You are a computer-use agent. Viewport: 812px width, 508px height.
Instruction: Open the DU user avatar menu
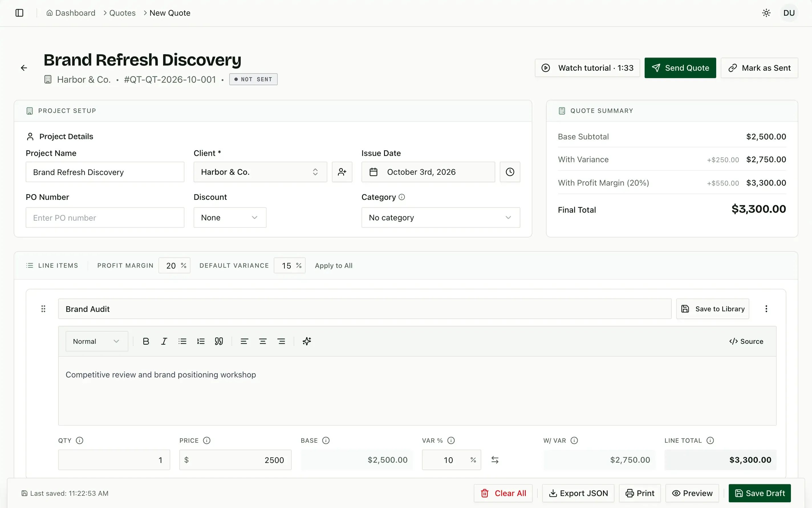coord(789,13)
